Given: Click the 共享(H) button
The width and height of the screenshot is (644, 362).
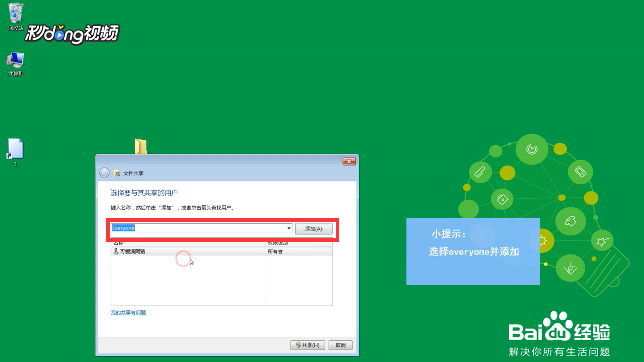Looking at the screenshot, I should (308, 345).
